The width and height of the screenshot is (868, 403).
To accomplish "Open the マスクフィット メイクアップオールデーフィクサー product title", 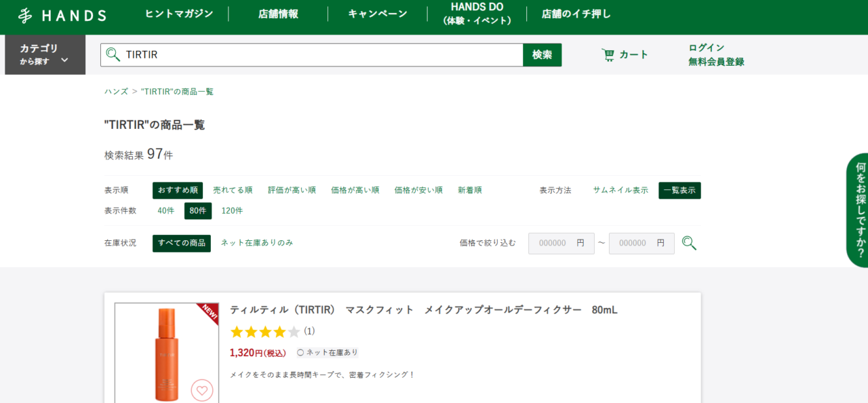I will click(424, 310).
